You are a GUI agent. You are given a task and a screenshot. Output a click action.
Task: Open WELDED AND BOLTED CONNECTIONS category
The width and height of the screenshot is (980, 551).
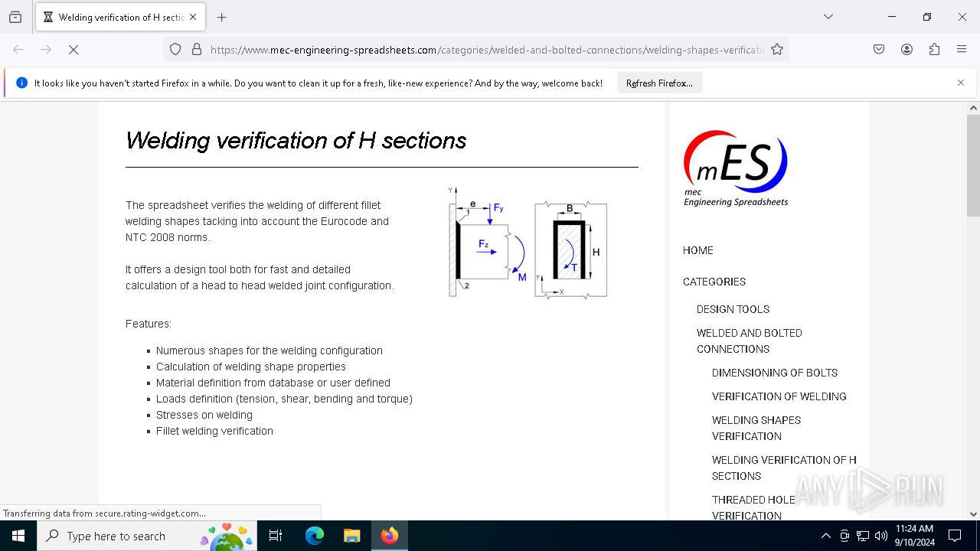point(750,341)
